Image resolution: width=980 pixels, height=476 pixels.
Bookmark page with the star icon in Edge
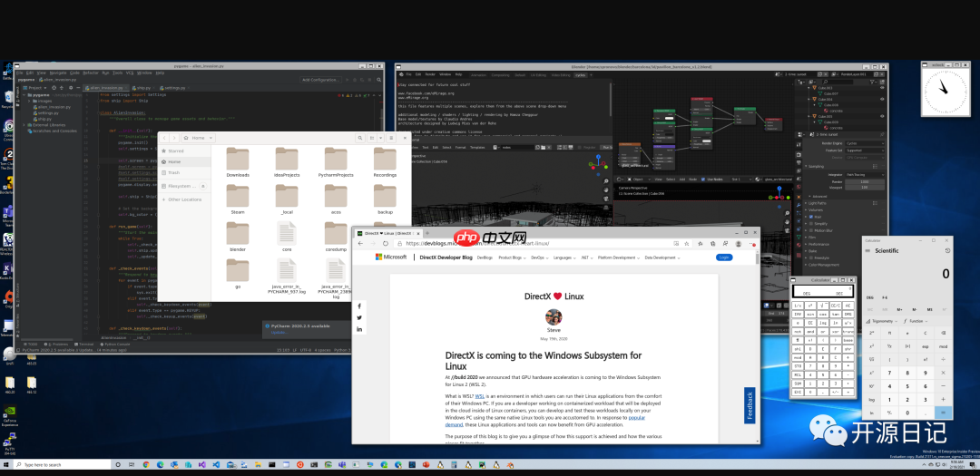[686, 244]
